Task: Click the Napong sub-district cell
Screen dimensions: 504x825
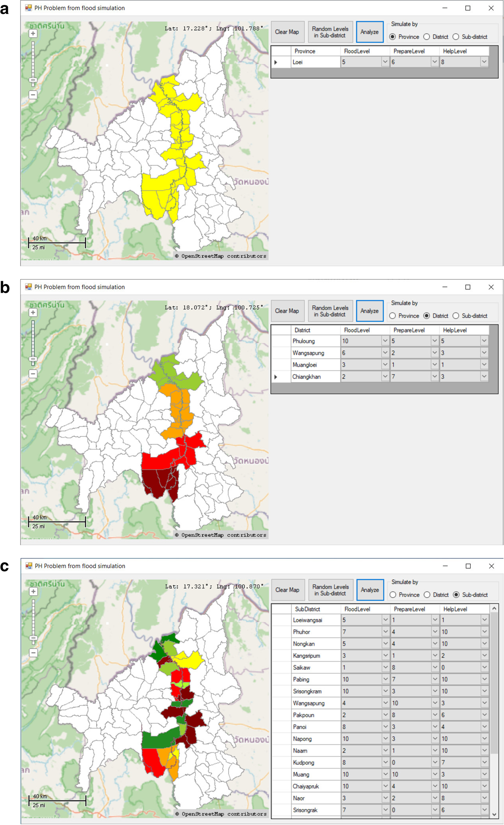Action: point(316,739)
